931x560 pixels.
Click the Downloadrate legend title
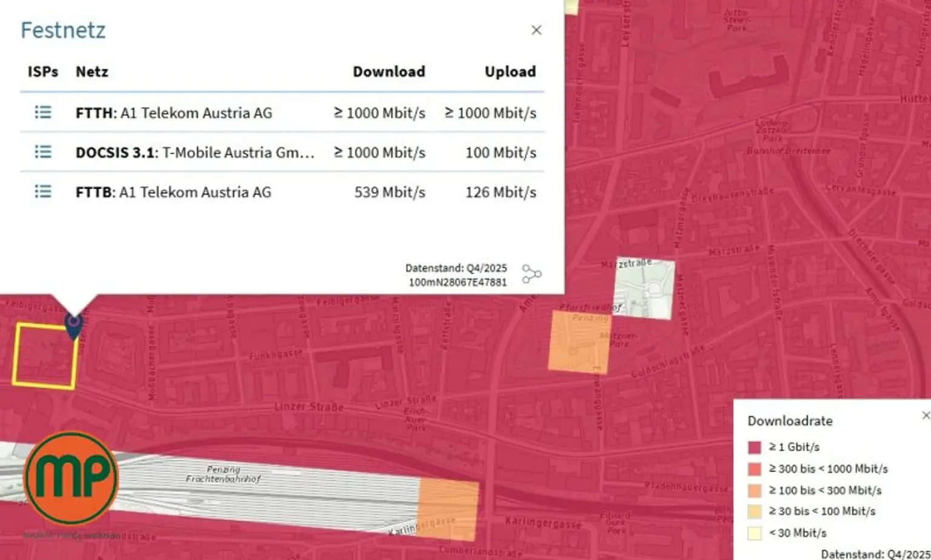[x=790, y=421]
